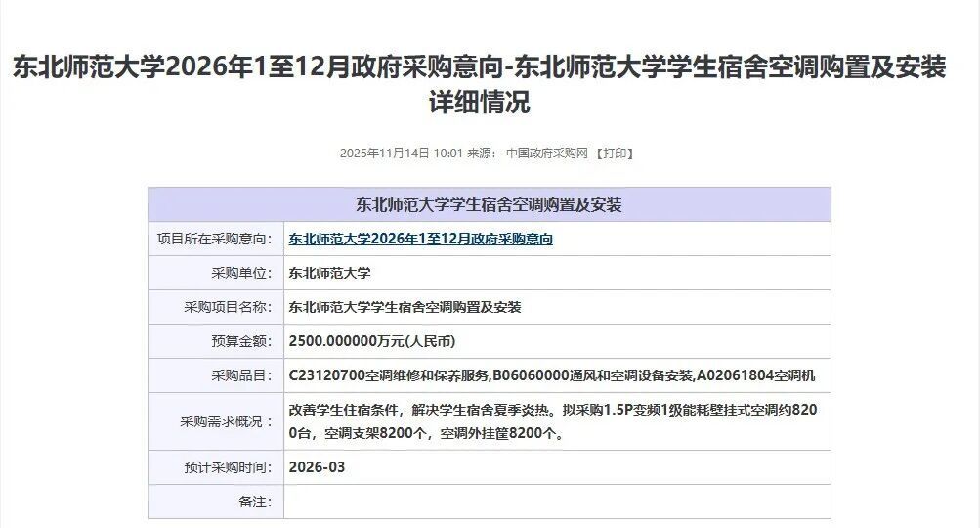This screenshot has width=980, height=528.
Task: Click the 2500.000000万元(人民币) budget value
Action: 372,341
